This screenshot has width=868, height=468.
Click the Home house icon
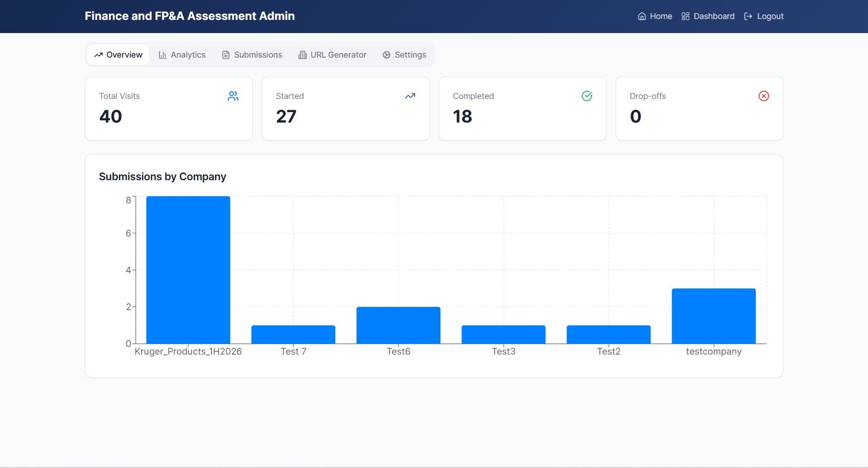tap(642, 16)
